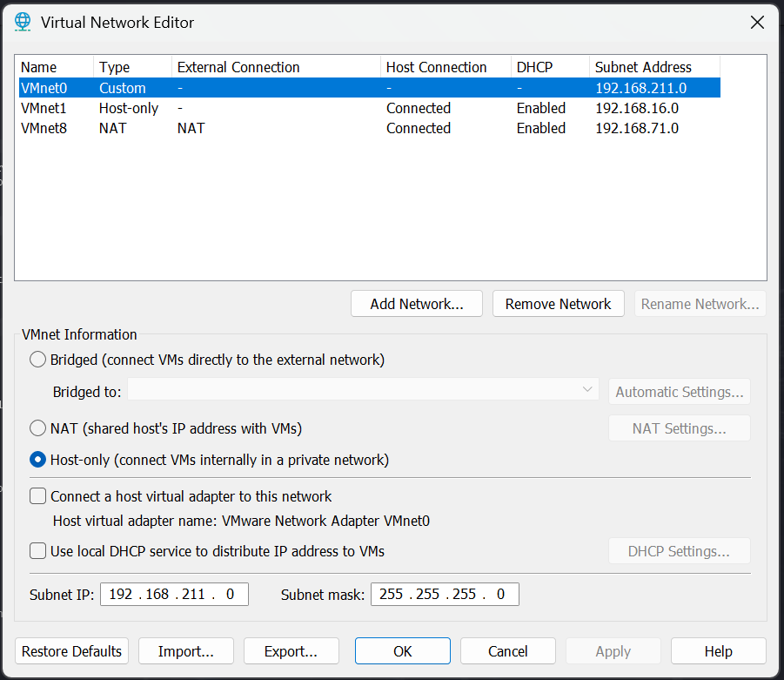Select the VMnet1 network row
The width and height of the screenshot is (784, 680).
point(370,108)
